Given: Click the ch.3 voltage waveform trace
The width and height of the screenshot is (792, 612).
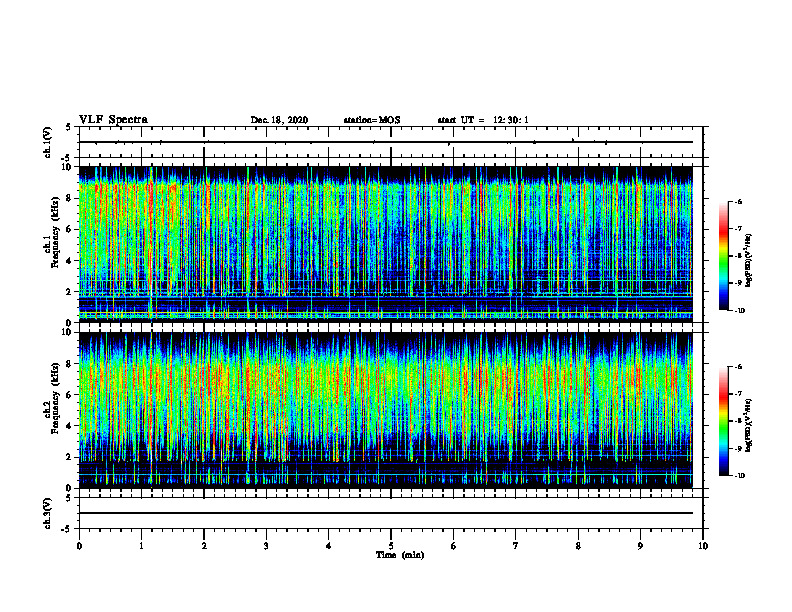Looking at the screenshot, I should click(x=386, y=513).
